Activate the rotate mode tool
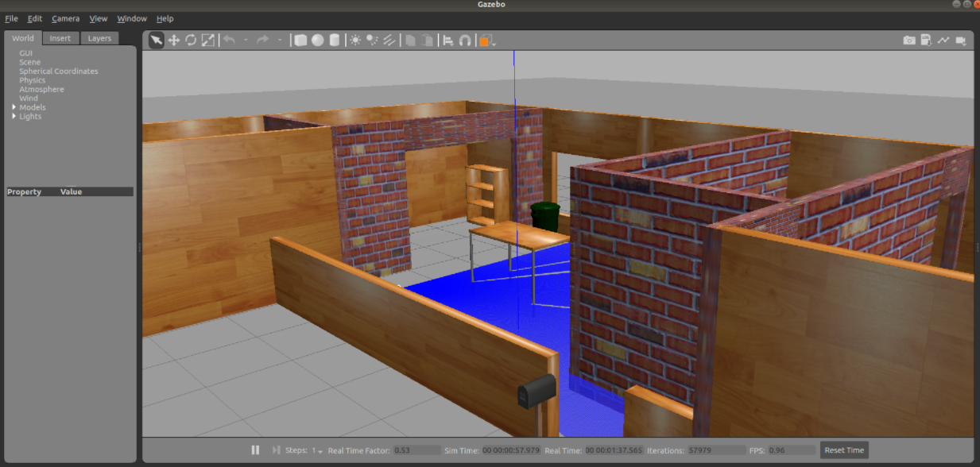The width and height of the screenshot is (980, 467). pyautogui.click(x=191, y=41)
